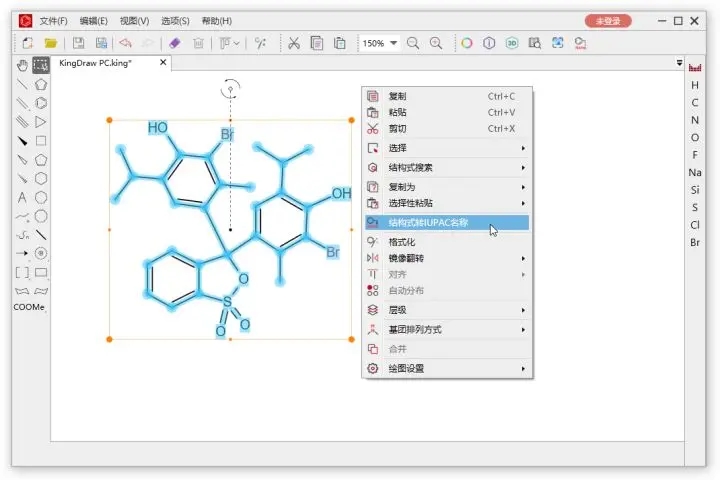Select the COOMe group tool

30,308
